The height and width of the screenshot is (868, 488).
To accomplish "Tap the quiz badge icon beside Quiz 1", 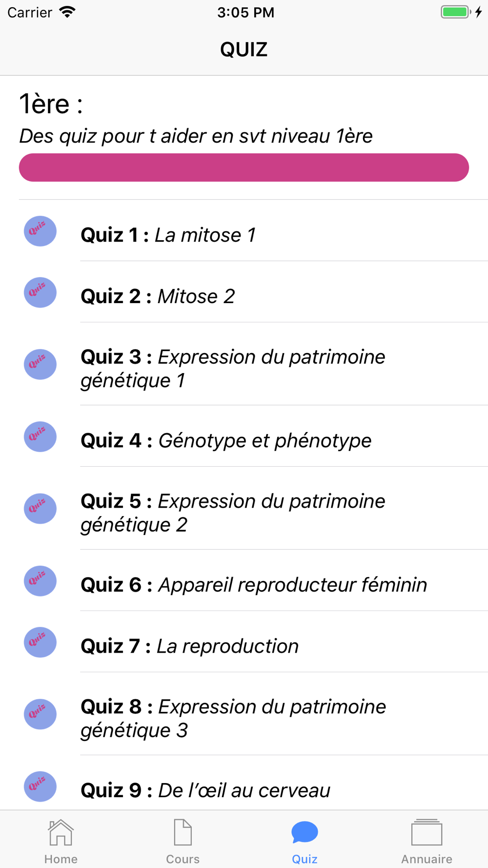I will [40, 231].
